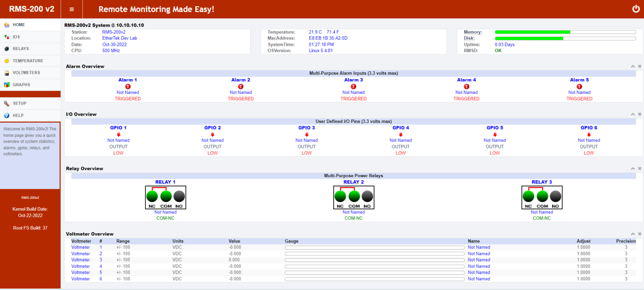Open the Voltmeter 3 link

tap(80, 260)
